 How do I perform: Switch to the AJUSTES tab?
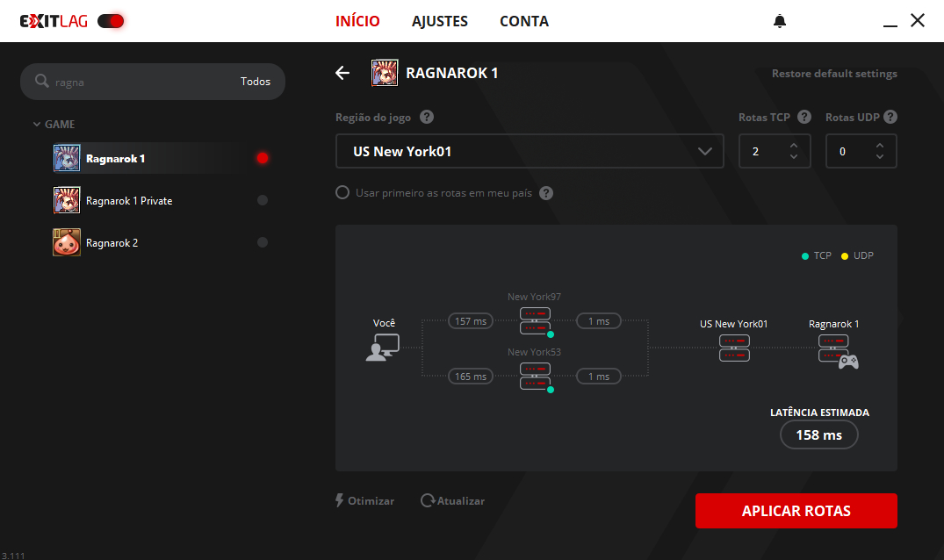tap(440, 21)
